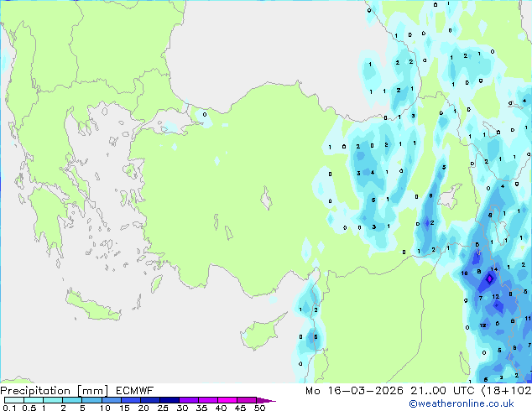532x411 pixels.
Task: Click the over-50 mm arrow at legend end
Action: (x=265, y=400)
